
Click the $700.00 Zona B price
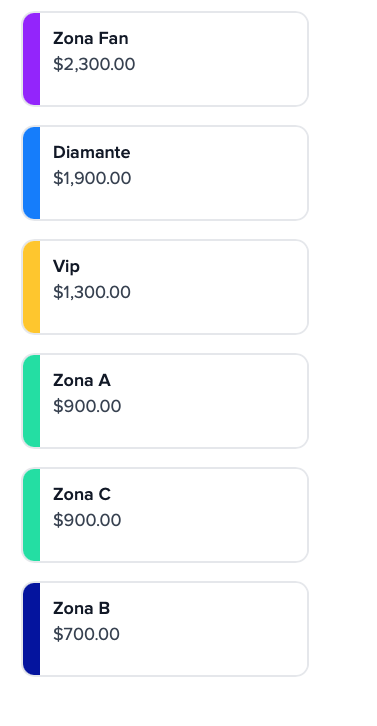click(86, 634)
